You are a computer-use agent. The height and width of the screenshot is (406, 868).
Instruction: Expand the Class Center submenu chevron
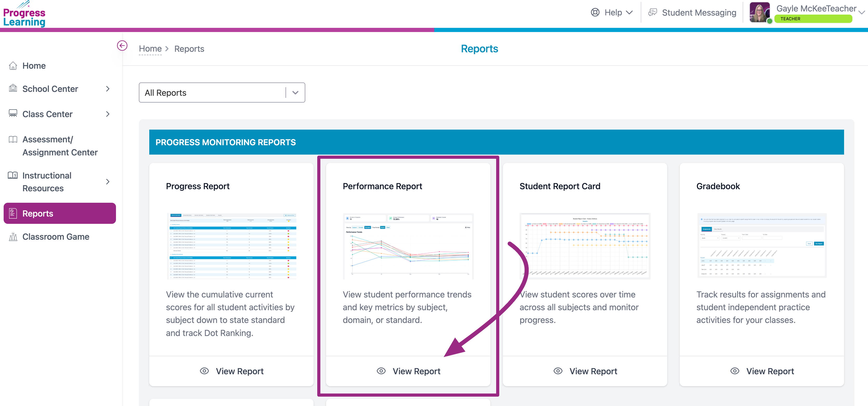pyautogui.click(x=108, y=114)
